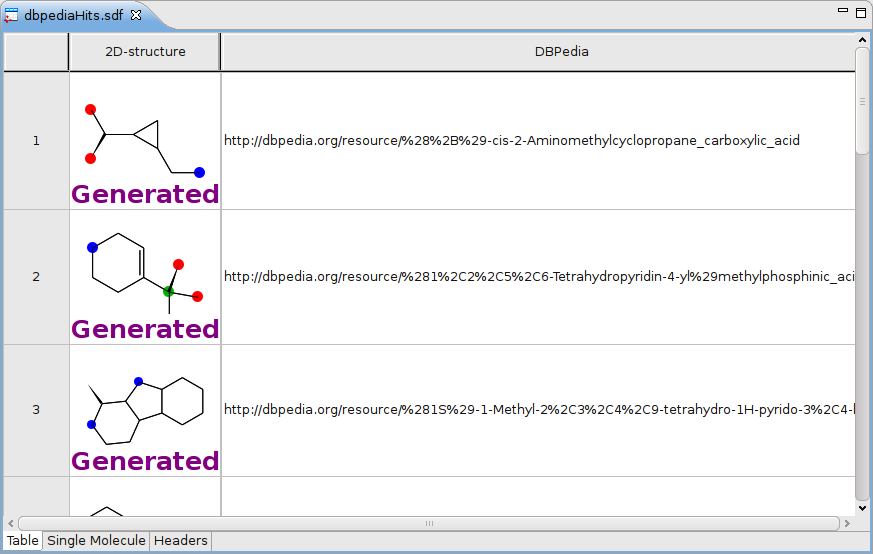The height and width of the screenshot is (554, 873).
Task: Select the tetrahydropyridine structure thumbnail in row 2
Action: click(x=144, y=275)
